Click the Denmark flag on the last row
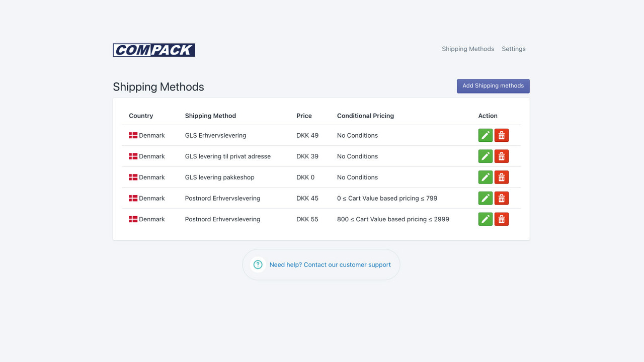 pos(133,219)
